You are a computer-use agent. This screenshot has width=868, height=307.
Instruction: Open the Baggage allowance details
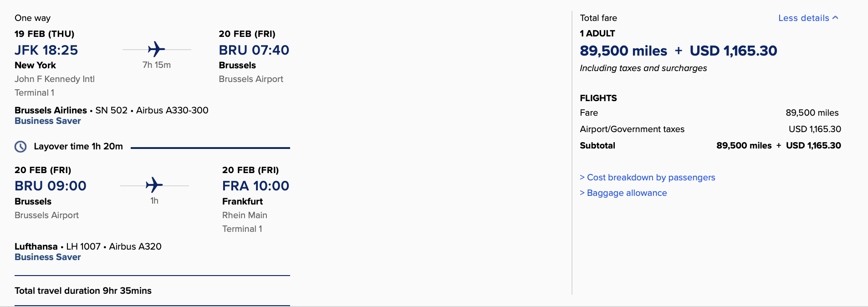point(623,193)
